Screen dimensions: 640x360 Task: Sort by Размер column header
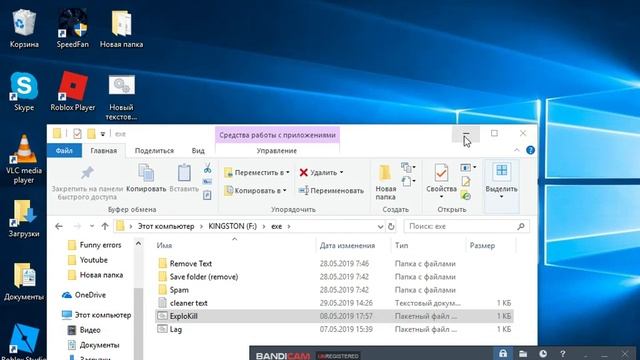[x=482, y=245]
